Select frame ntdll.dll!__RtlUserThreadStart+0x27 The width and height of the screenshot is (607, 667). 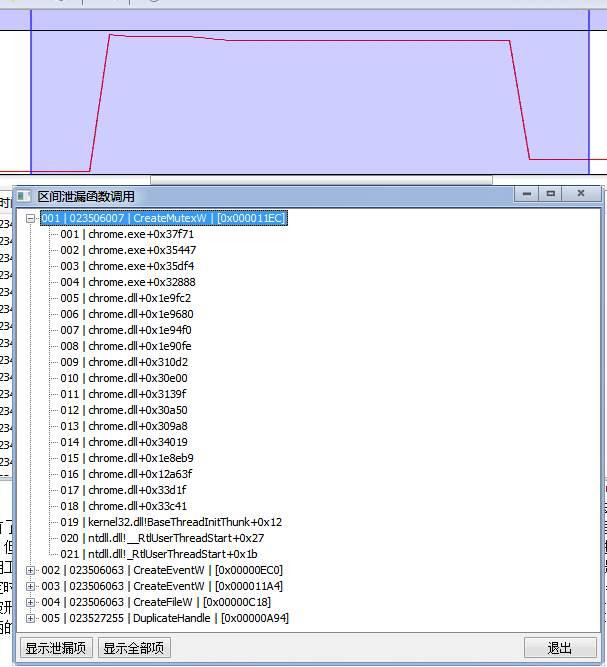162,538
